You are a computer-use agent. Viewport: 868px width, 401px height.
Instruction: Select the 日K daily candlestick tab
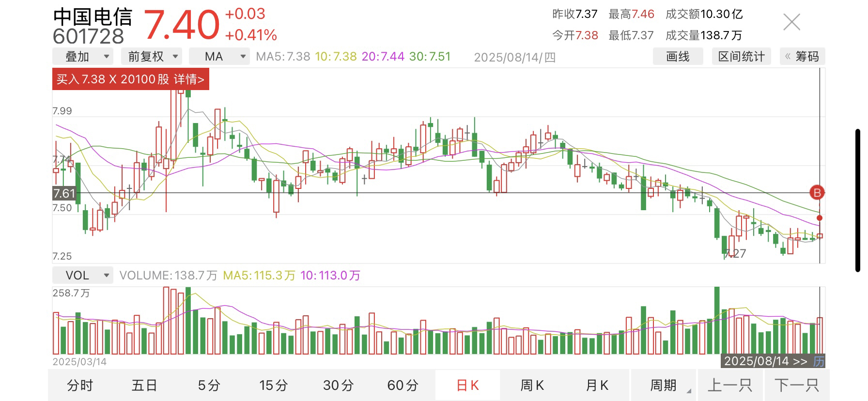click(x=467, y=386)
